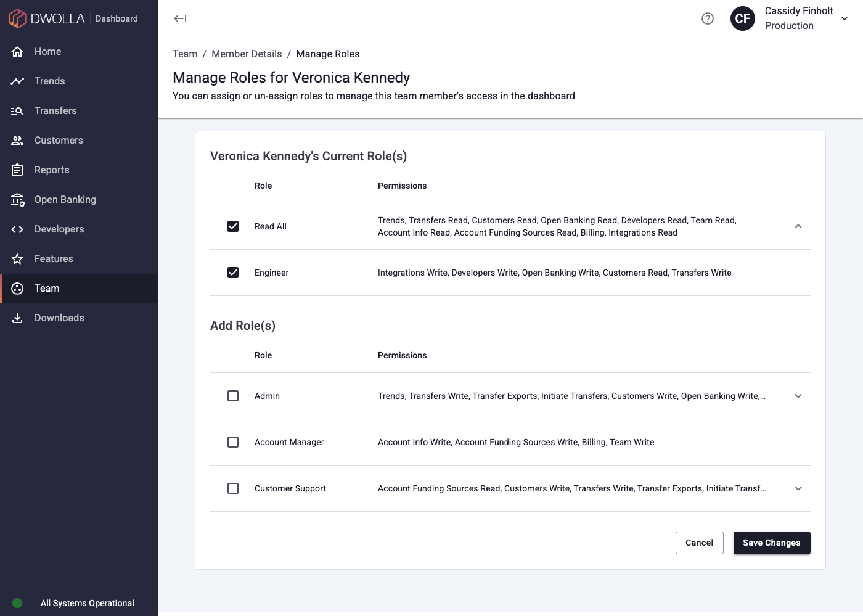Screen dimensions: 863x616
Task: Uncheck the Read All role checkbox
Action: tap(233, 226)
